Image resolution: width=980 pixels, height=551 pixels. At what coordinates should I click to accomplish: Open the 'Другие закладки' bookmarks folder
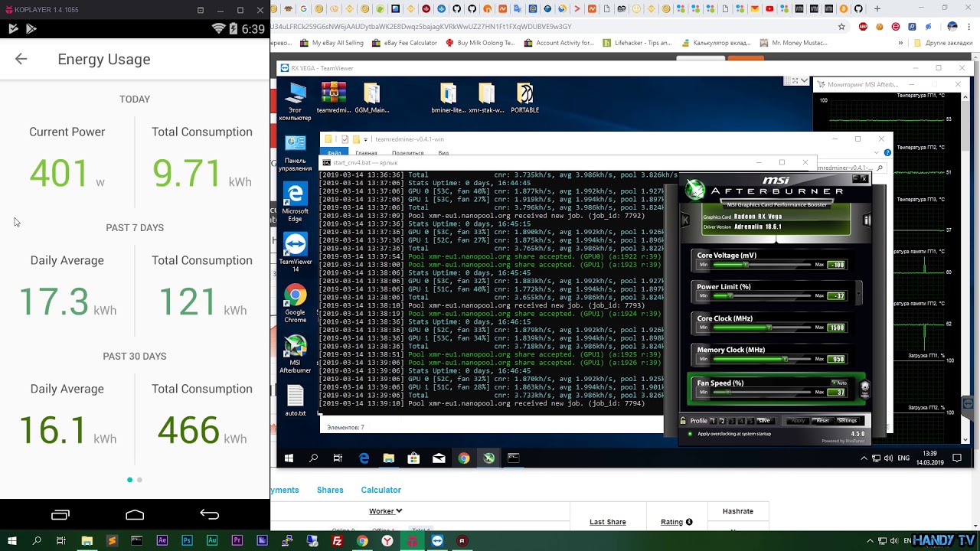(943, 43)
